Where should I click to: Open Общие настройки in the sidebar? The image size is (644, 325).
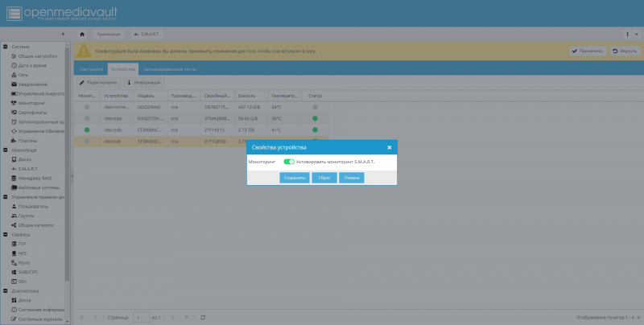(x=38, y=56)
